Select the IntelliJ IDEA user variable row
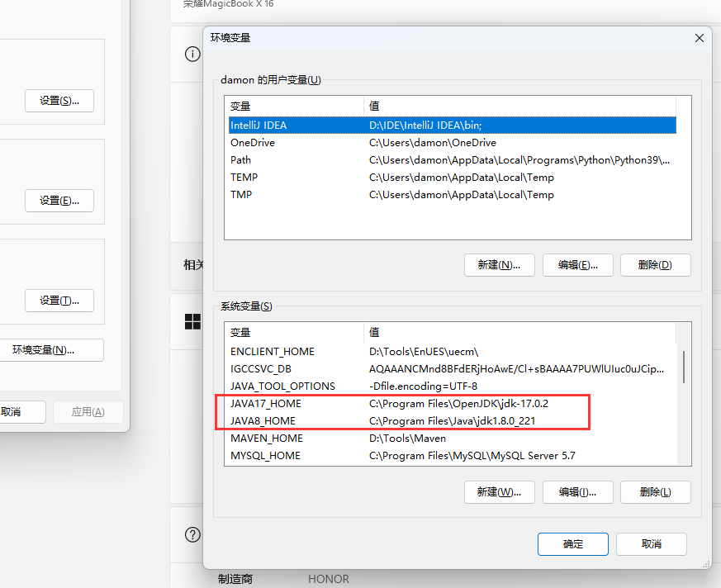 point(453,125)
